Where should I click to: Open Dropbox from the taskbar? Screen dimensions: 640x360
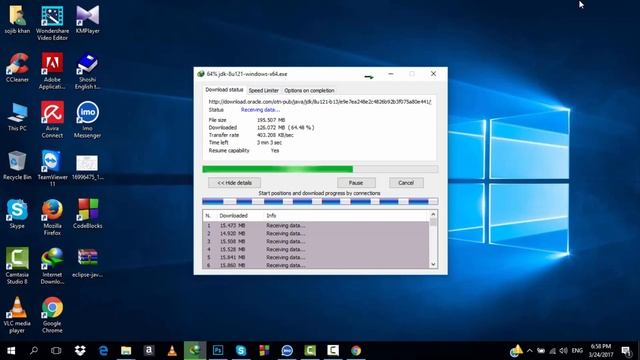click(80, 351)
